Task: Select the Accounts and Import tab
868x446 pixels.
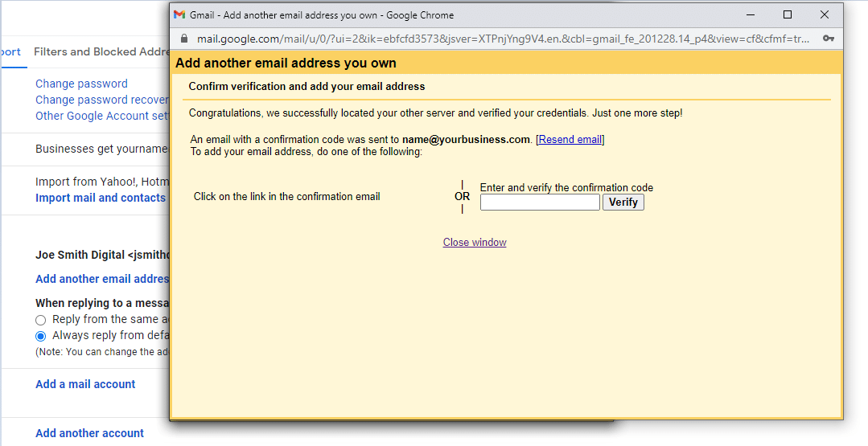Action: point(11,51)
